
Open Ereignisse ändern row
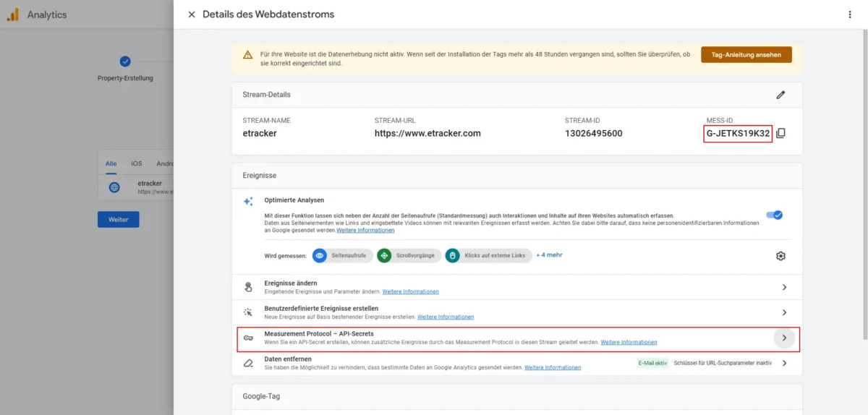pos(517,287)
